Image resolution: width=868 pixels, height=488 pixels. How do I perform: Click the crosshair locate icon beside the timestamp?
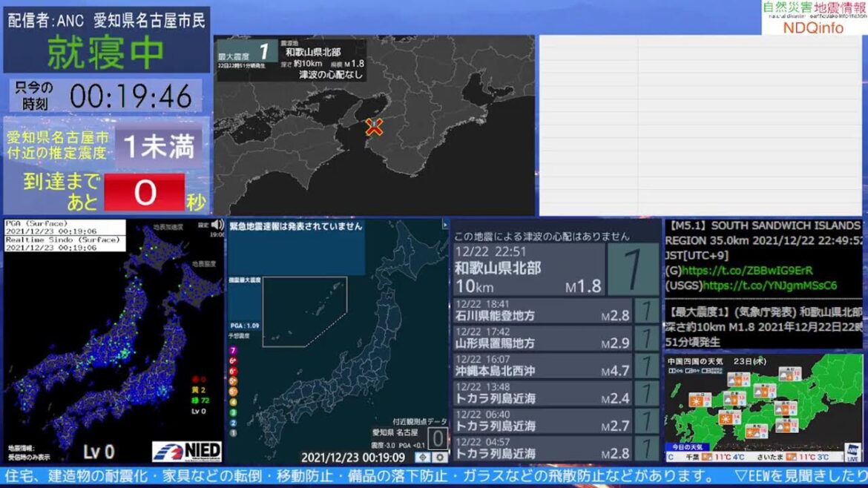[x=421, y=458]
